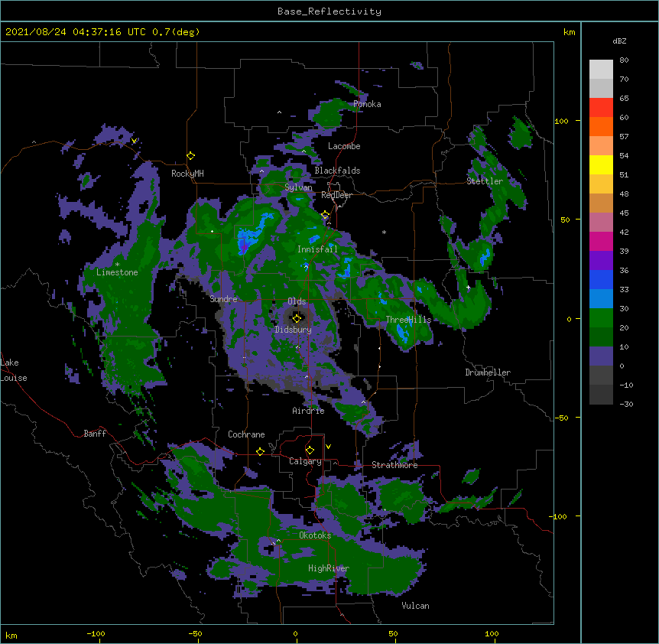This screenshot has height=644, width=659.
Task: Click the yellow diamond marker above RockyMH
Action: (x=190, y=156)
